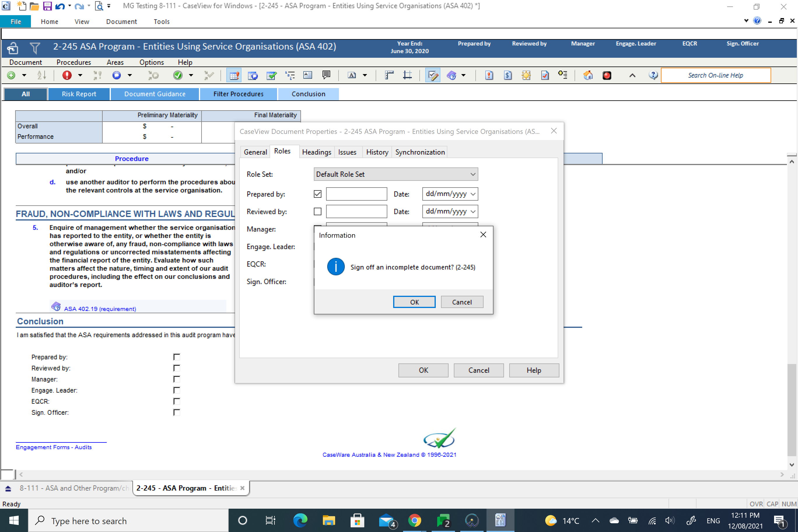Click the question mark help bubble icon
The height and width of the screenshot is (532, 798).
(x=653, y=75)
